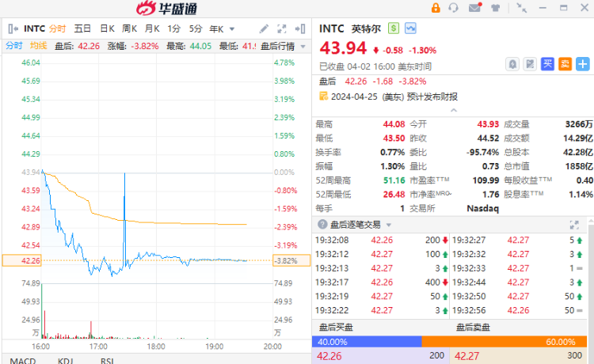
Task: Open the notes icon beside alert bell
Action: [x=530, y=64]
